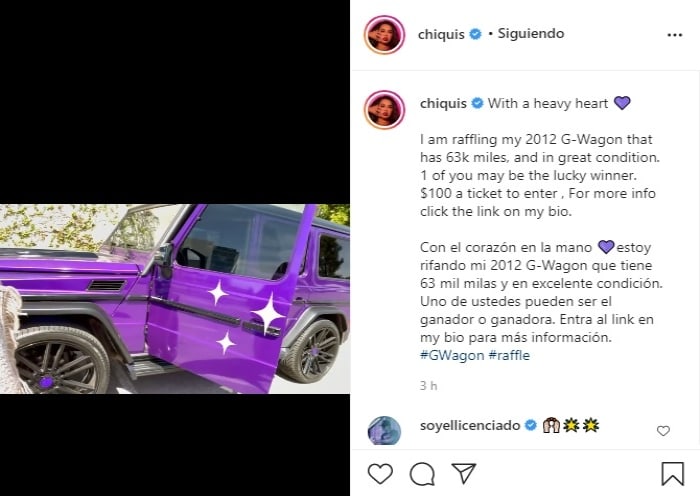Share post using the paper plane icon

(463, 473)
